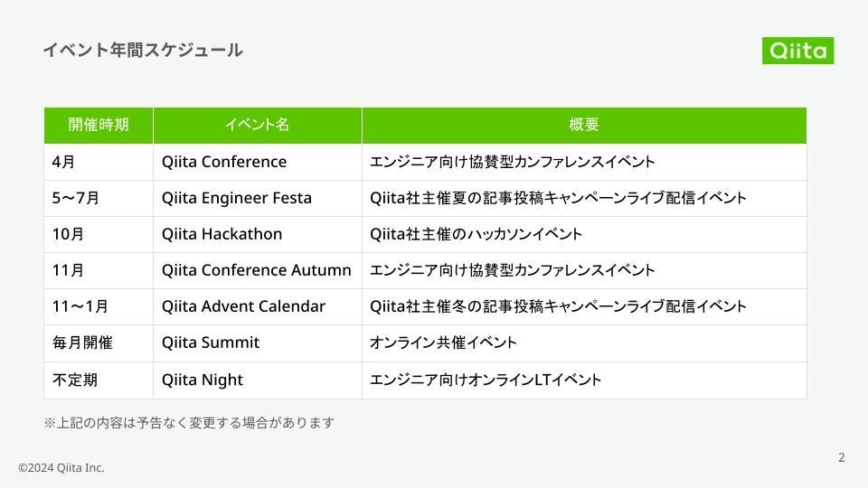
Task: Click the イベント名 column header
Action: tap(257, 125)
